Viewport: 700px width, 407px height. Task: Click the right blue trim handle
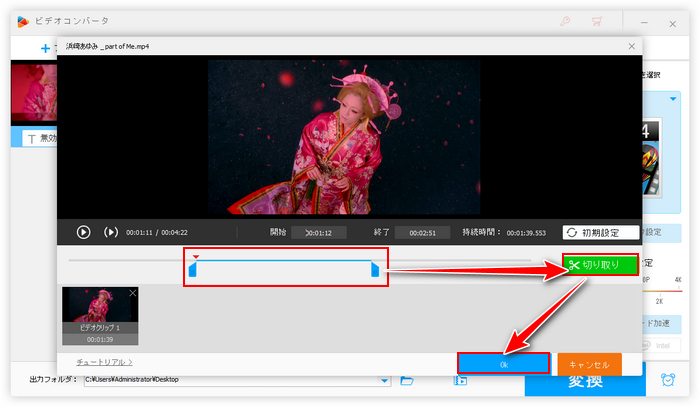coord(375,270)
